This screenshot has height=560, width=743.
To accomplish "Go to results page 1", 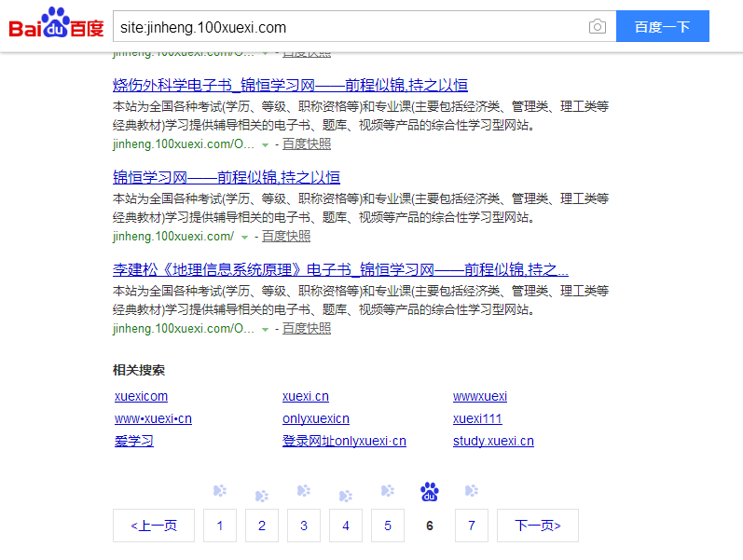I will pos(220,526).
